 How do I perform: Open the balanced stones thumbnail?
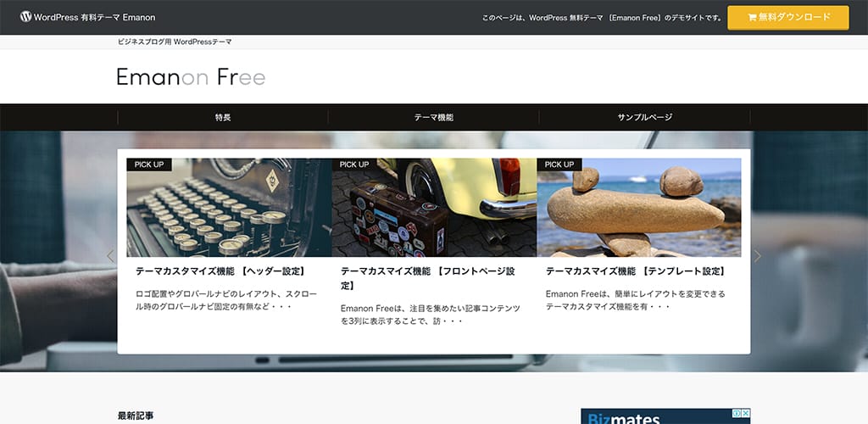639,208
